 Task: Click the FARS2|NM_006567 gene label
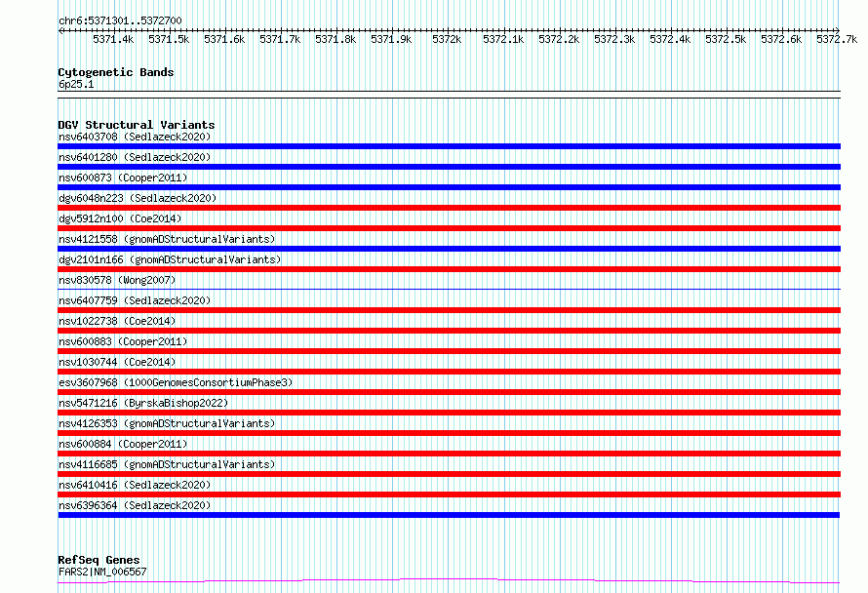click(x=102, y=572)
